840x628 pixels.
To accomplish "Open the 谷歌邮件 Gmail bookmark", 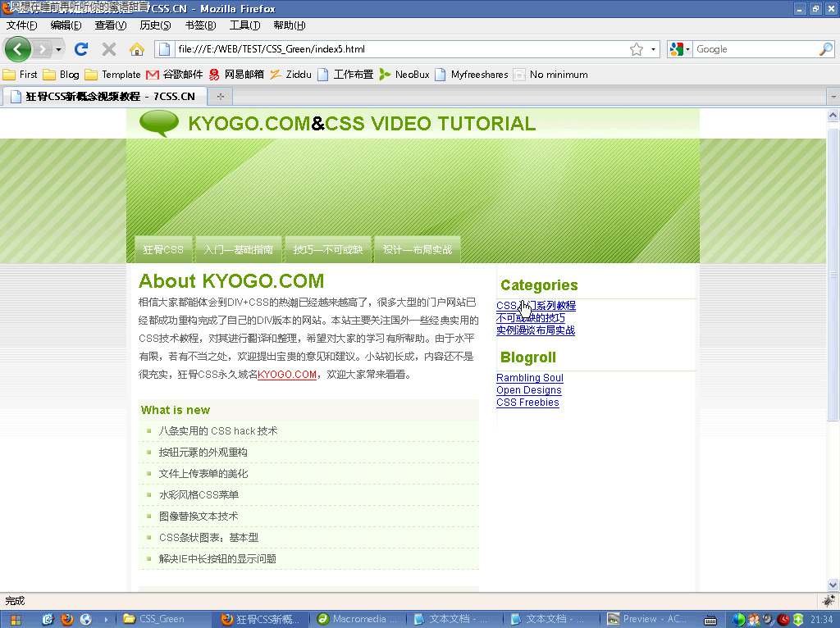I will point(175,75).
